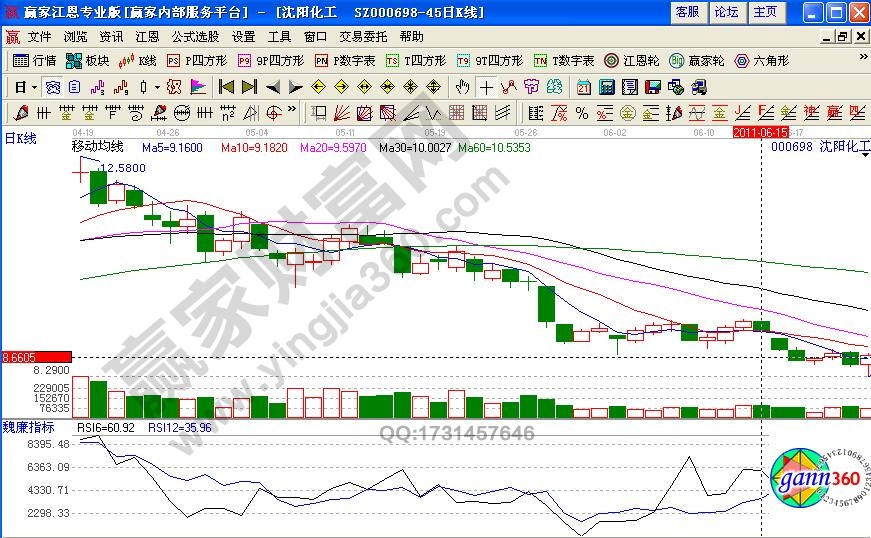Toggle the hand pan tool
The width and height of the screenshot is (871, 538).
click(462, 87)
